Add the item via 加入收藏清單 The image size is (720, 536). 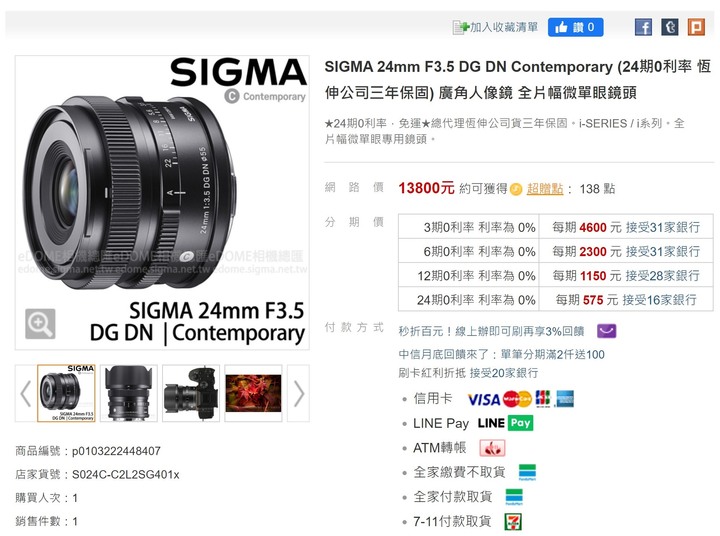(x=495, y=28)
